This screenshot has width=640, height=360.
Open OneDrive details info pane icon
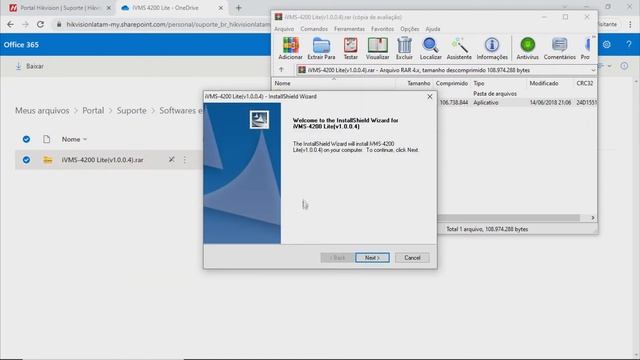(x=624, y=66)
